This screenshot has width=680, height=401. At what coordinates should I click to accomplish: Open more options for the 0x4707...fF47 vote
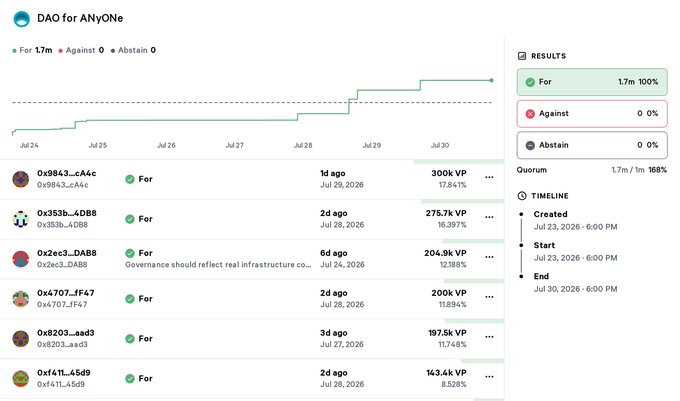click(x=489, y=297)
